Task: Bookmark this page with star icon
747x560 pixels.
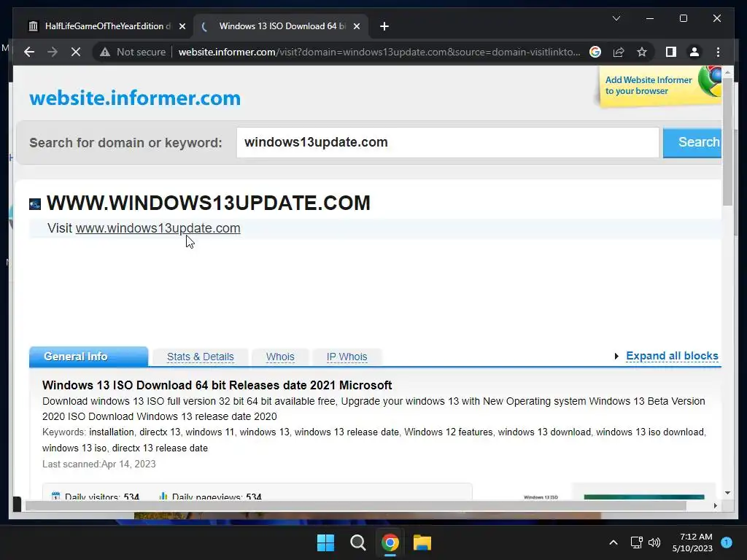Action: [x=642, y=52]
